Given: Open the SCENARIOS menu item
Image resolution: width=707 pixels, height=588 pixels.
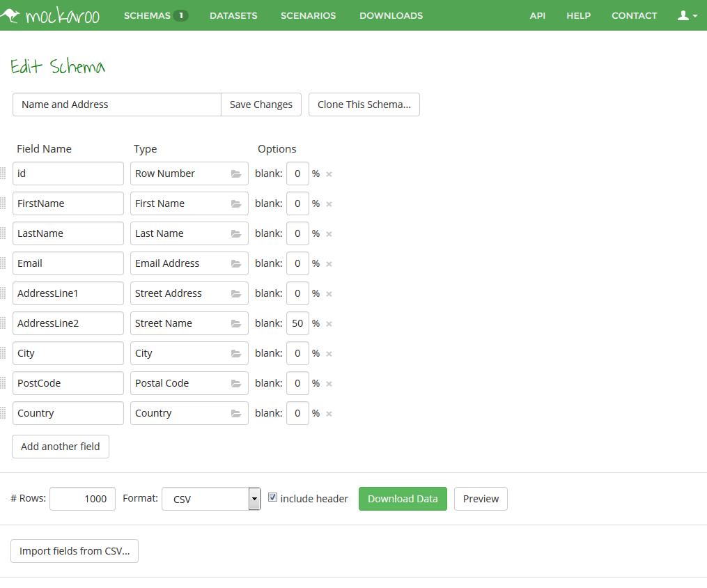Looking at the screenshot, I should (308, 15).
